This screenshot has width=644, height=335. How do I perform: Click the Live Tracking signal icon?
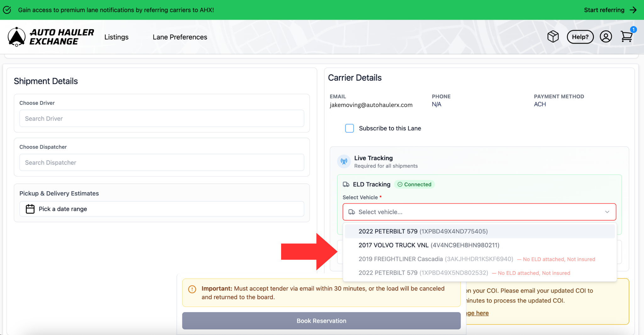[x=344, y=161]
